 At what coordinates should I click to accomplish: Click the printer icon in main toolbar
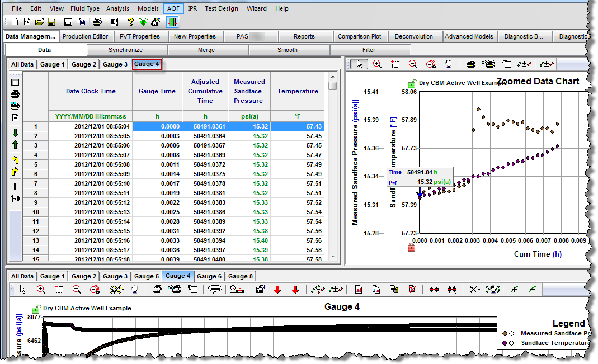coord(97,22)
